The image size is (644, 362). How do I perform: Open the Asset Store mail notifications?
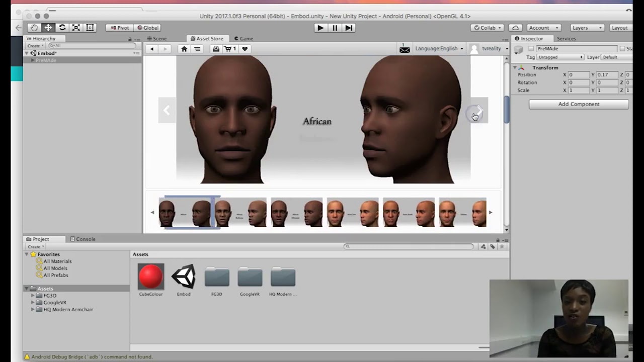tap(405, 49)
